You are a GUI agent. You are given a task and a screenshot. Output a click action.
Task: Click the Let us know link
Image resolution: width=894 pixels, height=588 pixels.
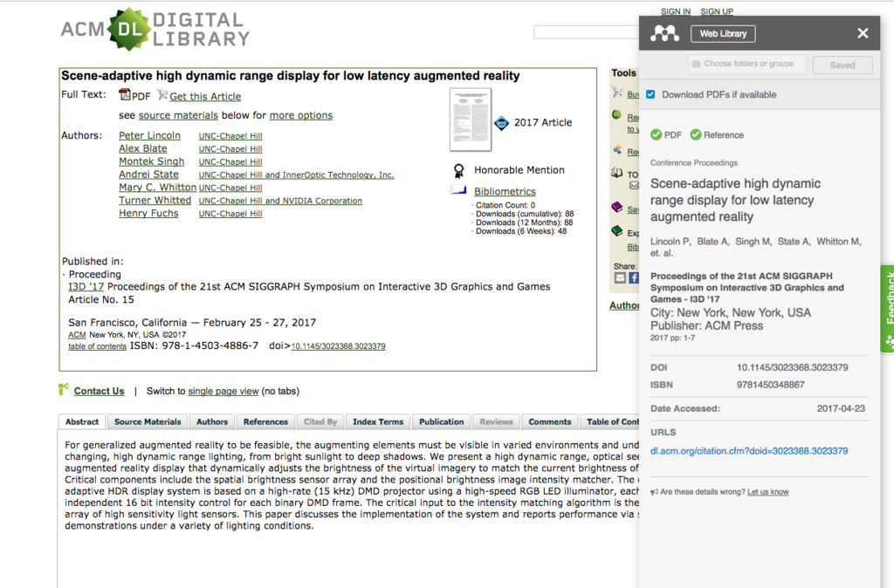[768, 492]
